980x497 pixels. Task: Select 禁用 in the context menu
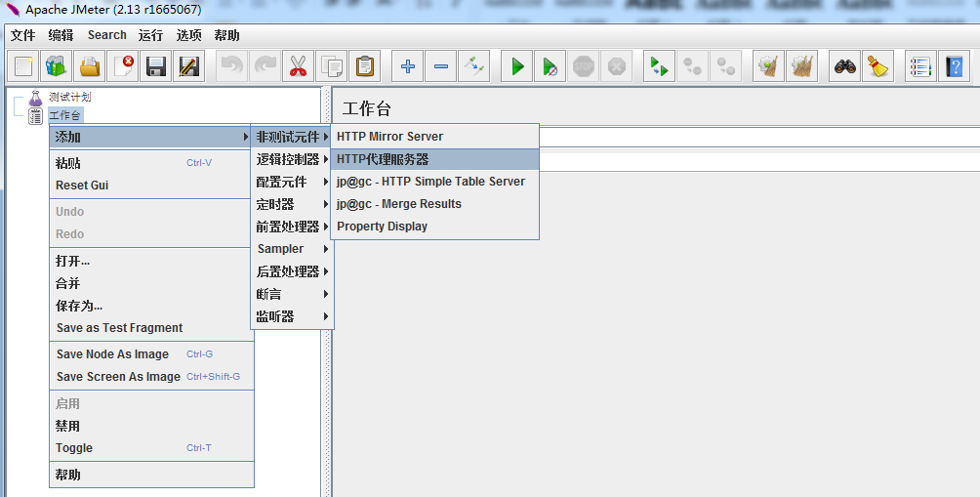point(151,426)
